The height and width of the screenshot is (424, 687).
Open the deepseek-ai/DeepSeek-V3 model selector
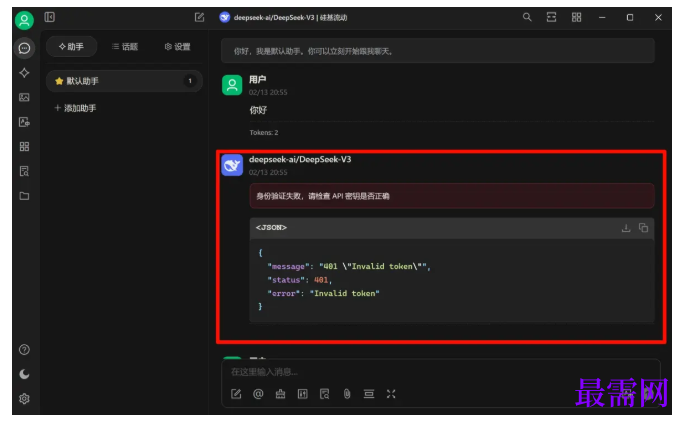tap(283, 18)
